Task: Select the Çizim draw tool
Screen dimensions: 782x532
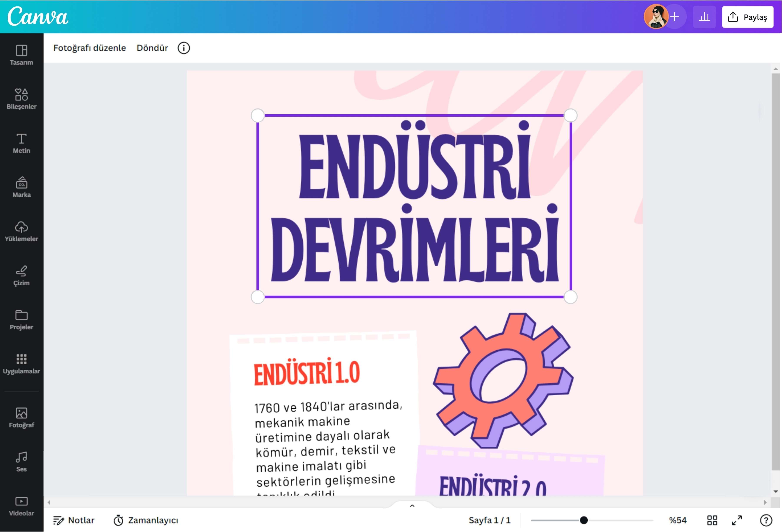Action: pos(22,276)
